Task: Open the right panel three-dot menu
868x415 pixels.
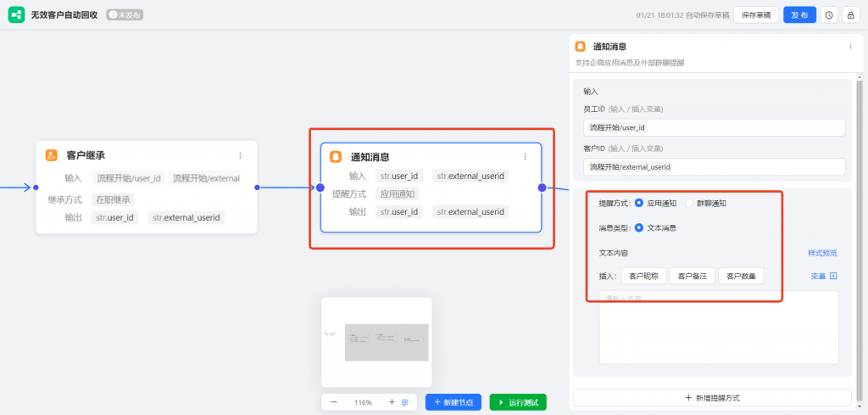Action: [x=850, y=47]
